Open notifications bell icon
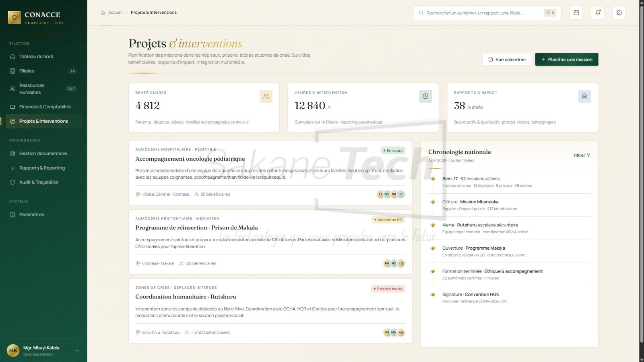The image size is (644, 362). coord(598,12)
